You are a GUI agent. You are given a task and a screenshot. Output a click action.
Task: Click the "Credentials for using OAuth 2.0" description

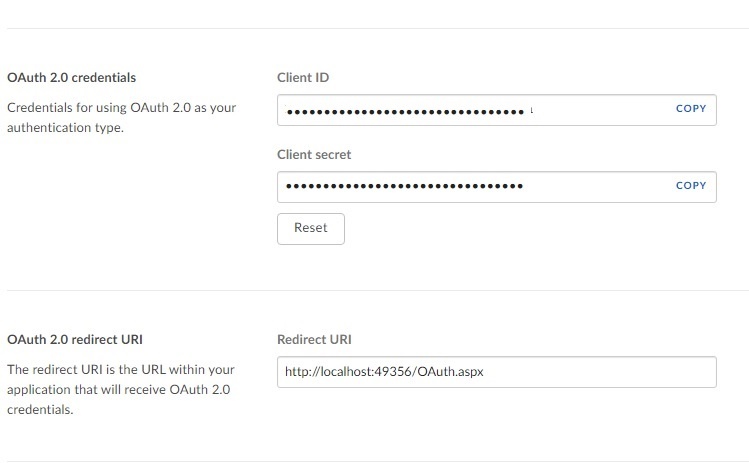pyautogui.click(x=121, y=107)
